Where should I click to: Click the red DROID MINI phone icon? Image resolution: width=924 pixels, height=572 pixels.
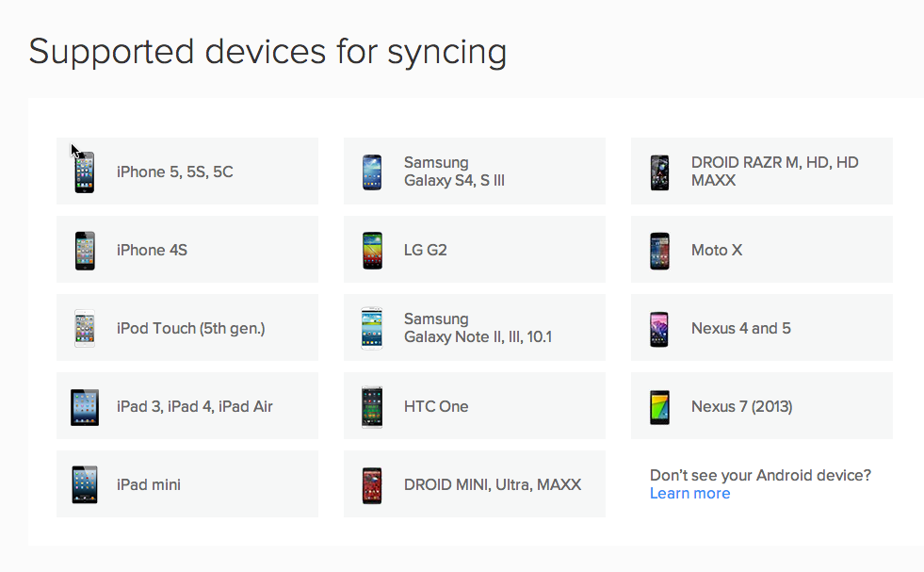tap(372, 485)
